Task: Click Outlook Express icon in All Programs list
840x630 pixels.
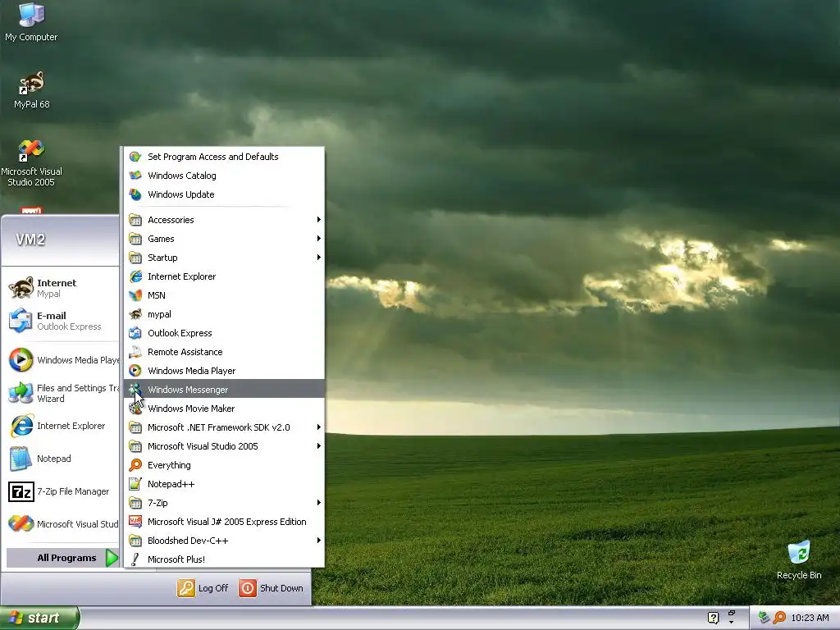Action: click(x=135, y=333)
